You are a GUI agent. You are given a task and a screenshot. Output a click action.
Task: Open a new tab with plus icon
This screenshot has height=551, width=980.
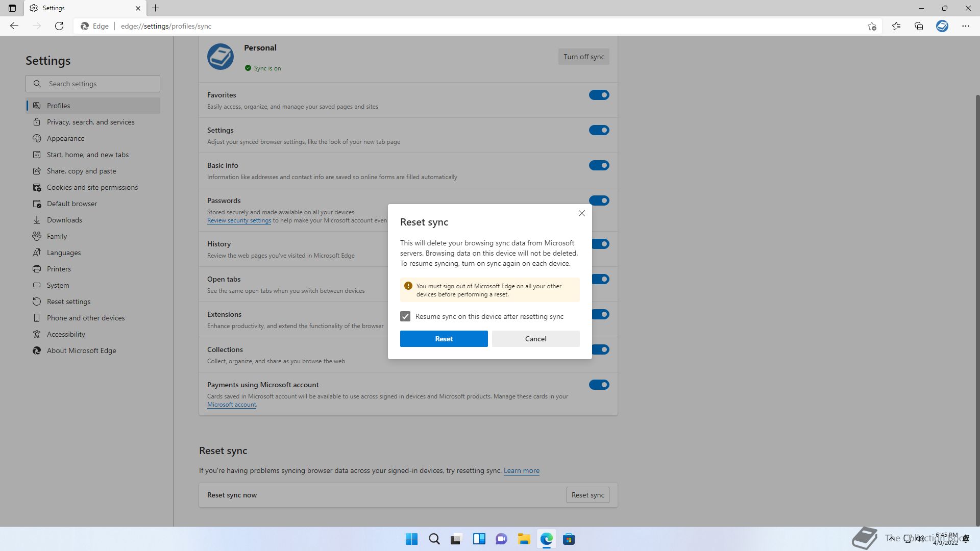click(x=156, y=8)
